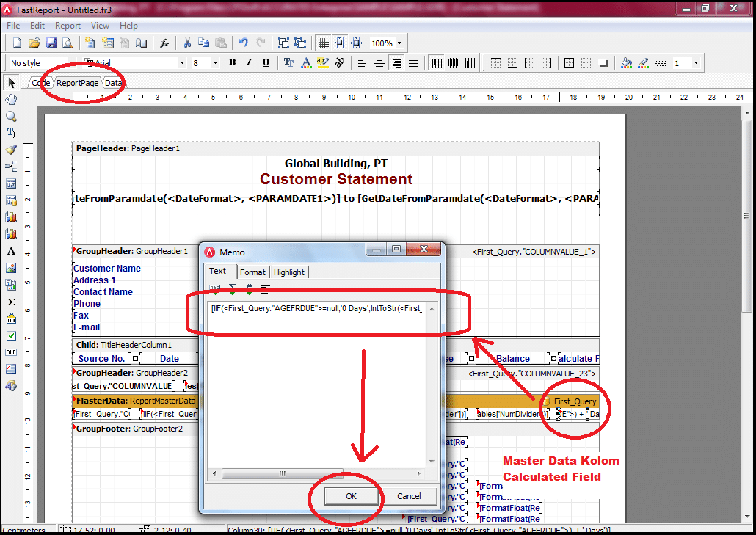Click the Undo arrow icon
756x535 pixels.
pos(244,43)
